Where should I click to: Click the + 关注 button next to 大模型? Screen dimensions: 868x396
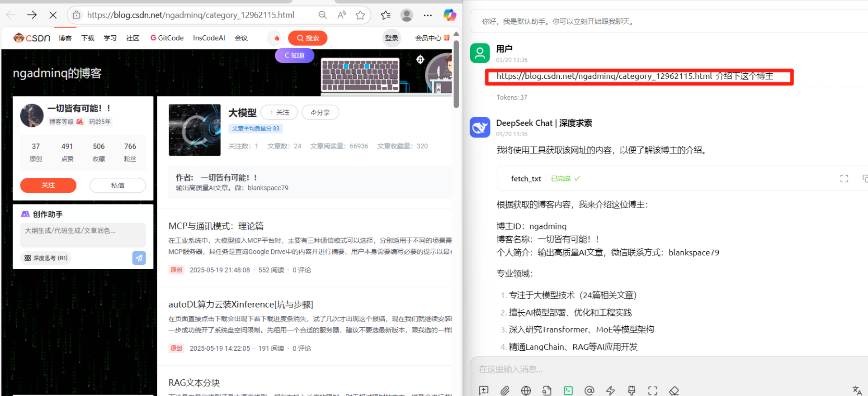tap(279, 112)
